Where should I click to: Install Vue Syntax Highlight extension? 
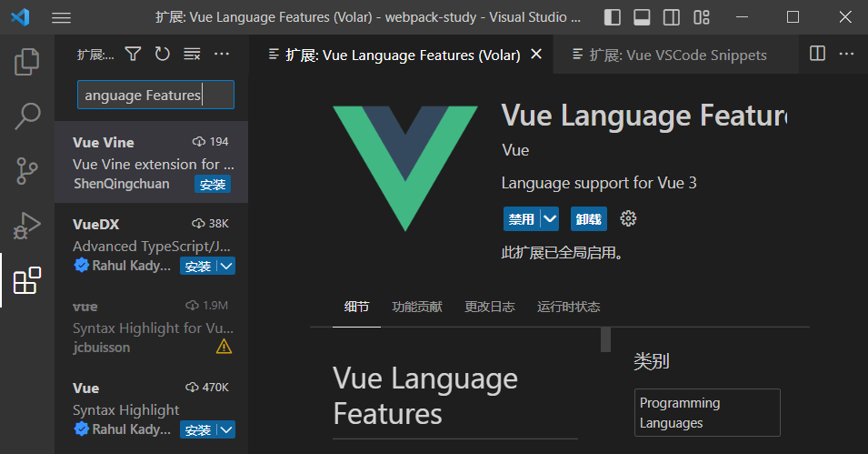pos(197,429)
